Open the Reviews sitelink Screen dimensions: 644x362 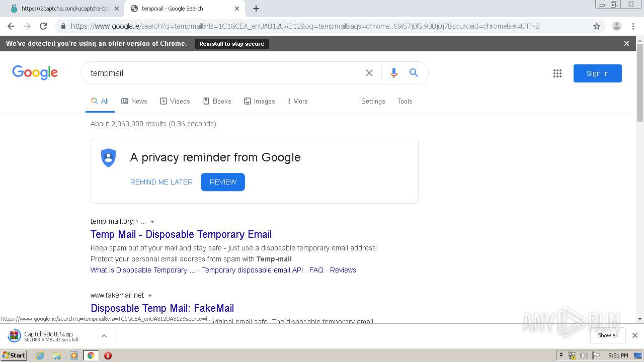click(x=343, y=270)
